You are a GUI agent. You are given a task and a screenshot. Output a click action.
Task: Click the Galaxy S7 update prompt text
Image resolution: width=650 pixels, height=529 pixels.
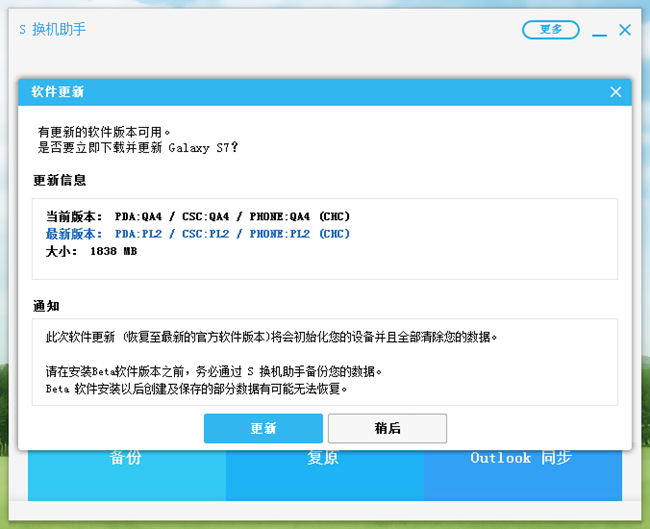pyautogui.click(x=138, y=147)
